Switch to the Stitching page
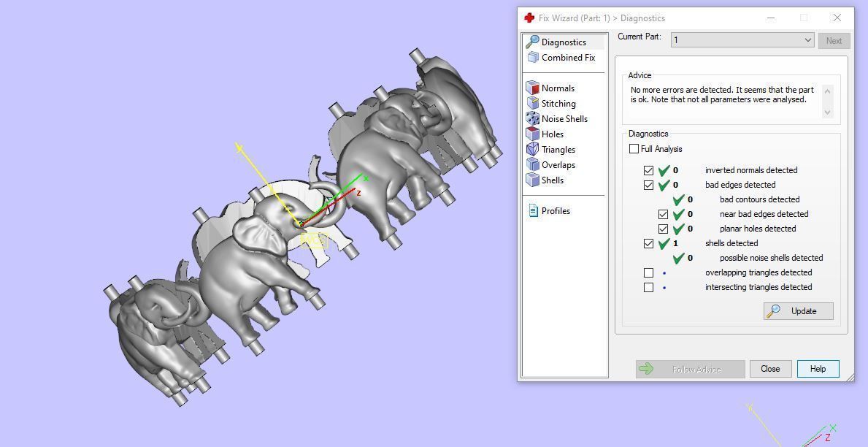868x447 pixels. pyautogui.click(x=558, y=104)
